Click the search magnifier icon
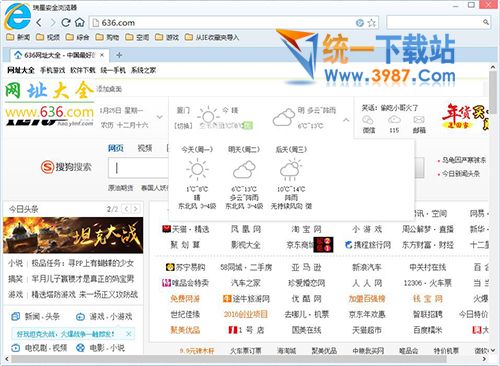 486,22
